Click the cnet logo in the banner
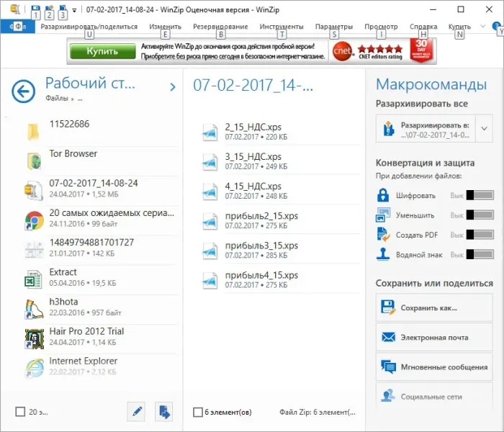Viewport: 504px width, 432px height. 342,51
